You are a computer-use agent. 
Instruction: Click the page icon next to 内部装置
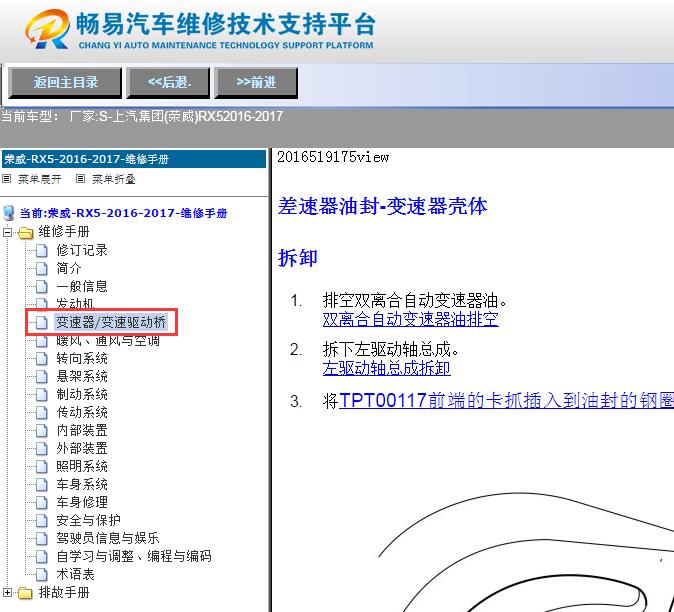(x=42, y=430)
